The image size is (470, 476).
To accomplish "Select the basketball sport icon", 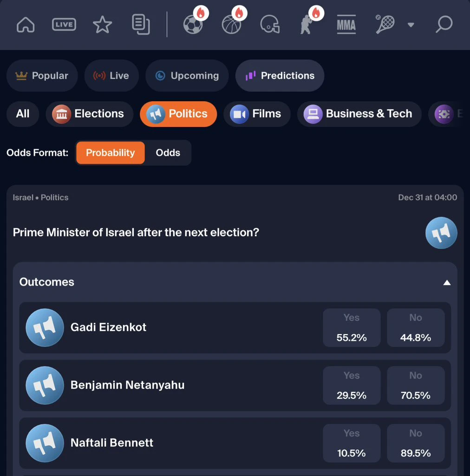I will tap(231, 24).
